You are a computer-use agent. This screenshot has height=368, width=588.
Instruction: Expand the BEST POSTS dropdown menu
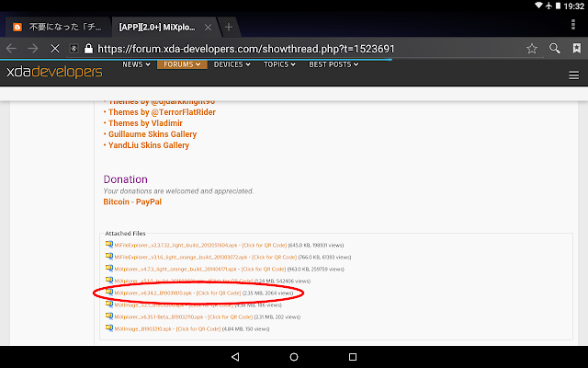334,64
